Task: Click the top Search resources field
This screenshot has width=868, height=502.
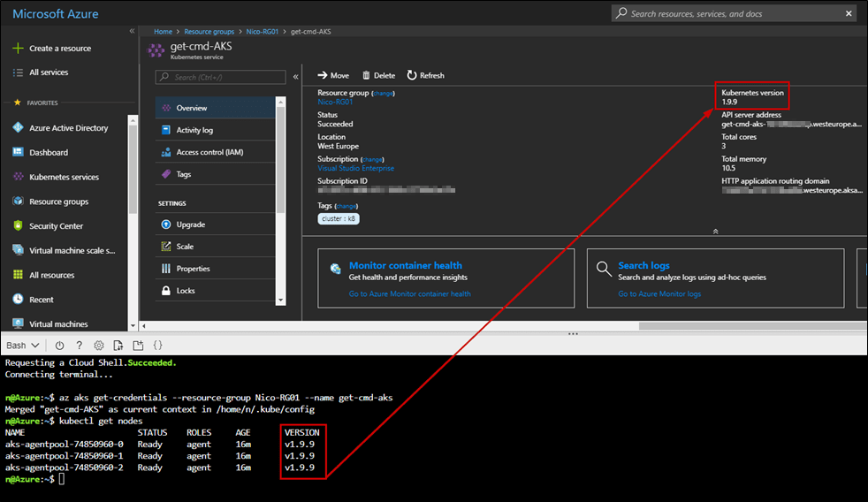Action: click(735, 13)
